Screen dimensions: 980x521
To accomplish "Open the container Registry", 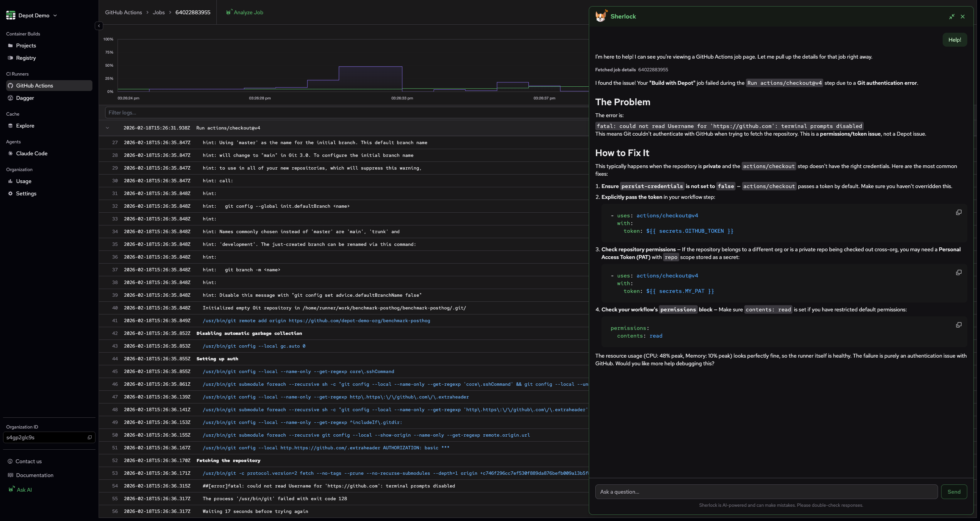I will [x=26, y=58].
